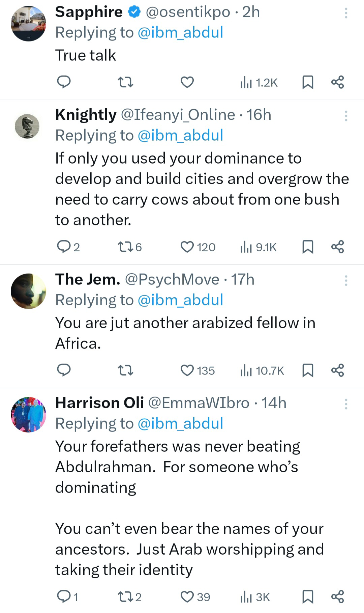Open @ibm_abdul mention in The Jem.'s reply
The height and width of the screenshot is (613, 364).
[181, 300]
